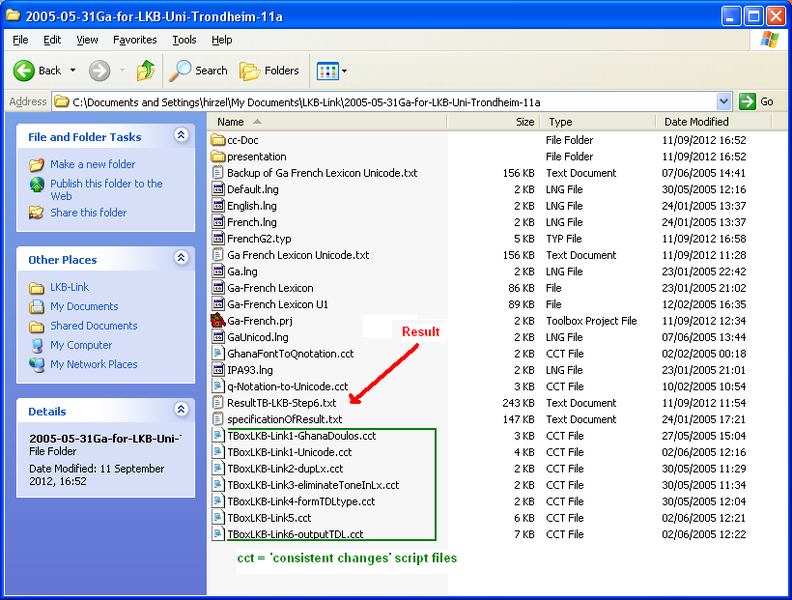This screenshot has height=600, width=792.
Task: Collapse the File and Folder Tasks panel
Action: tap(181, 135)
